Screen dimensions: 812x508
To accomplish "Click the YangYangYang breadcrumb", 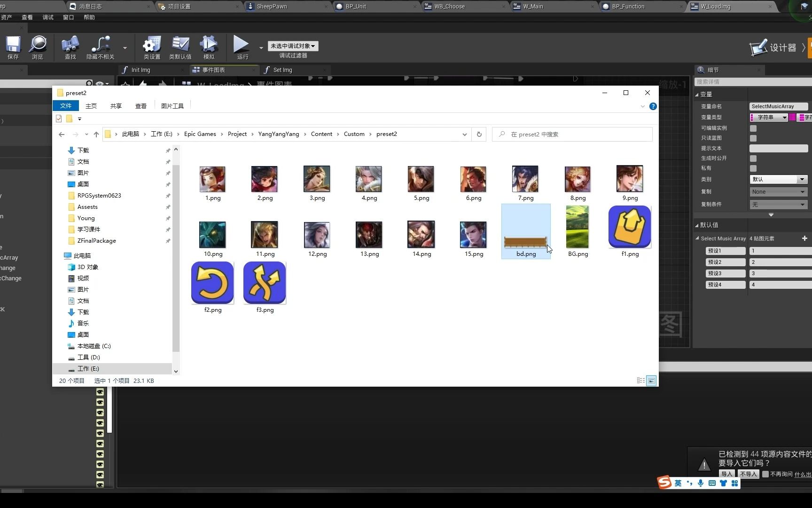I will pos(279,134).
